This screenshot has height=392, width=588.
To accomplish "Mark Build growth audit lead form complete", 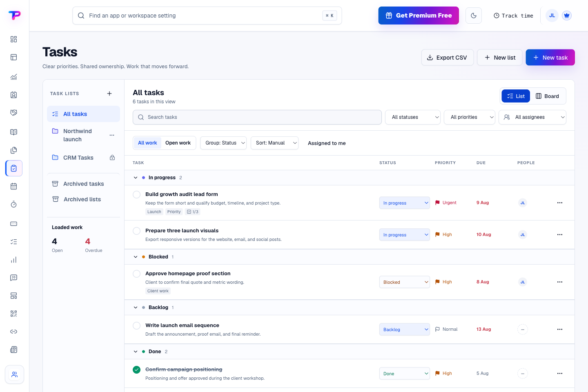I will [137, 194].
